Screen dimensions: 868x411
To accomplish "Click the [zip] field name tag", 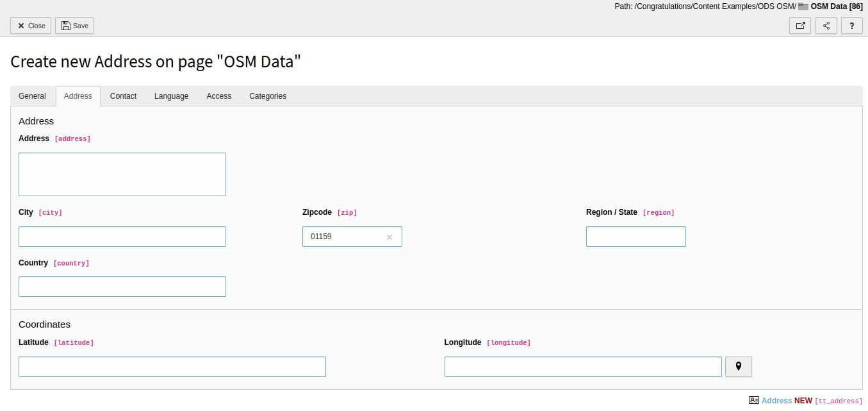I will [347, 213].
